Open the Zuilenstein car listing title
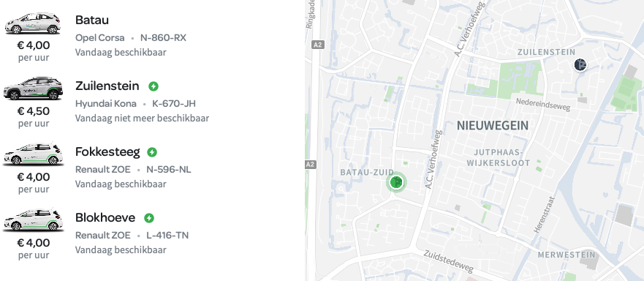 [x=107, y=86]
